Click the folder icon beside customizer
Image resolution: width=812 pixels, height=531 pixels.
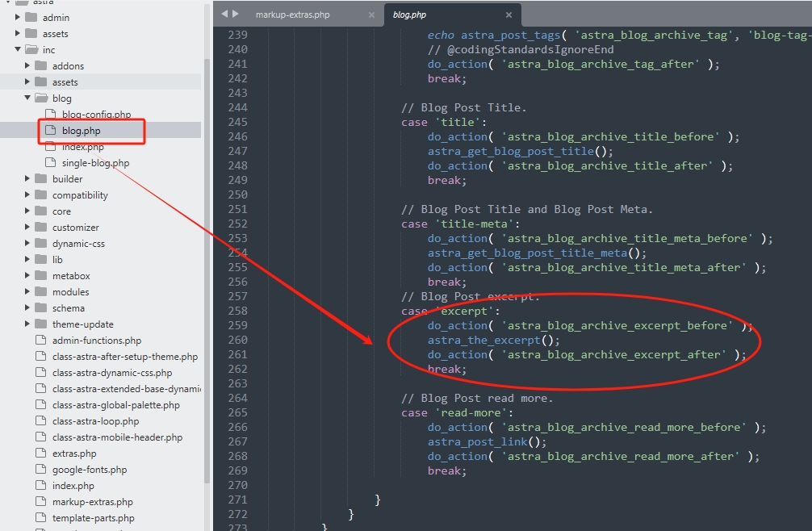coord(41,227)
